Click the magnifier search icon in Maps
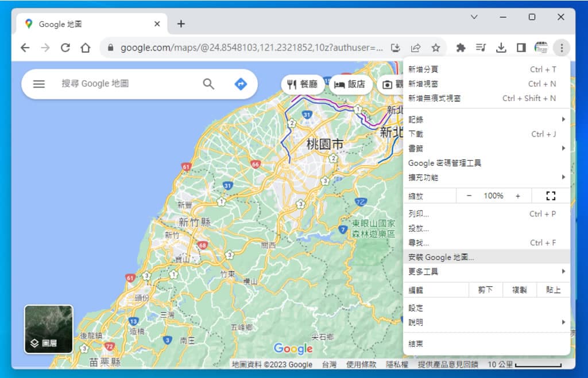Screen dimensions: 588x378 point(208,84)
